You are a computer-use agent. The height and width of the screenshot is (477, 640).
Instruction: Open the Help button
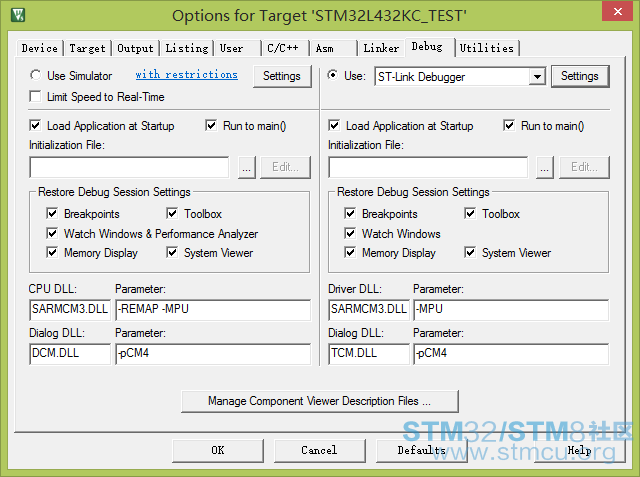coord(580,450)
